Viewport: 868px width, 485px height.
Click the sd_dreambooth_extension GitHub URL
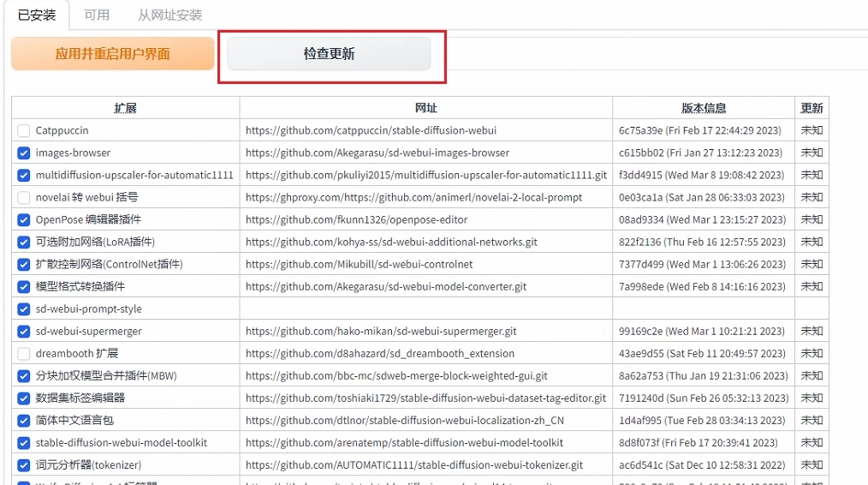pos(380,354)
